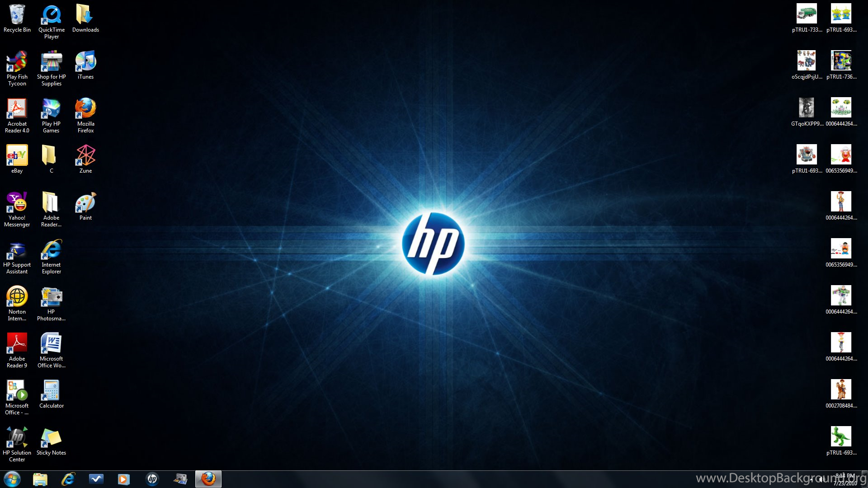Select the Acrobat Reader 4.0 icon
Image resolution: width=868 pixels, height=488 pixels.
tap(17, 115)
